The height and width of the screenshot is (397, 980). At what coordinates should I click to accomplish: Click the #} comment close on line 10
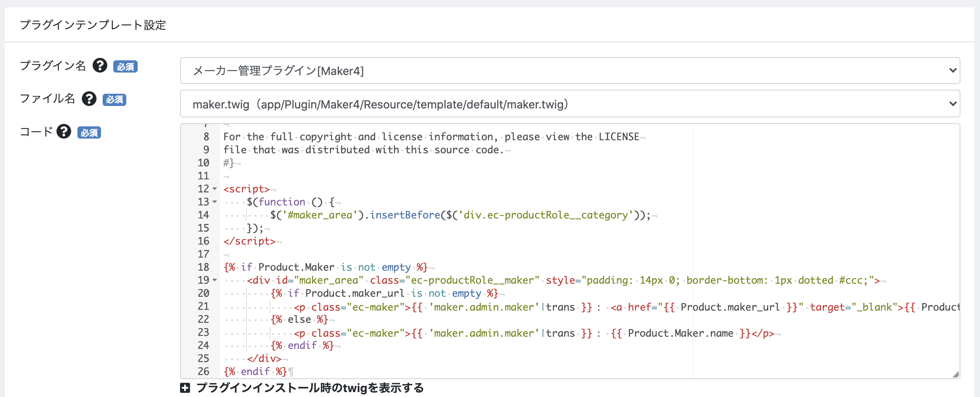229,163
